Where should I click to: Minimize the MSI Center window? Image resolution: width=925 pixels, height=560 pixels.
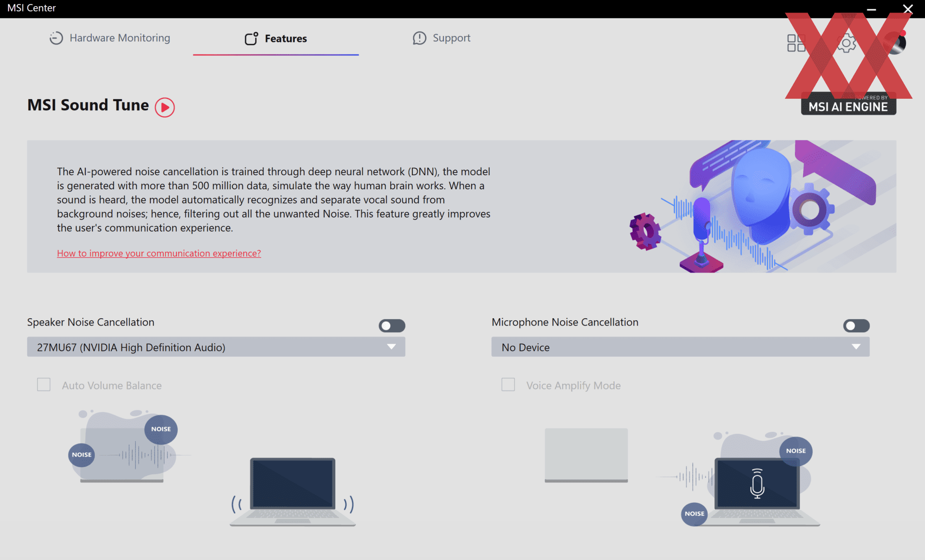[872, 9]
